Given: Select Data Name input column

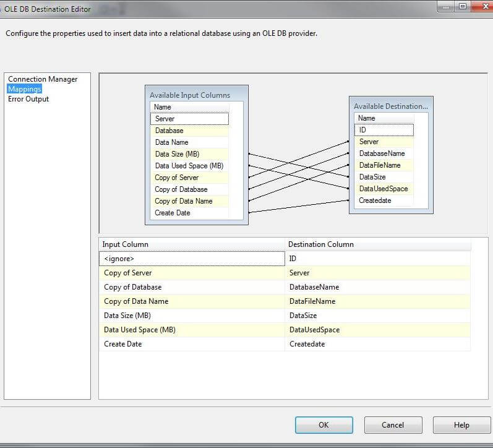Looking at the screenshot, I should [x=189, y=142].
